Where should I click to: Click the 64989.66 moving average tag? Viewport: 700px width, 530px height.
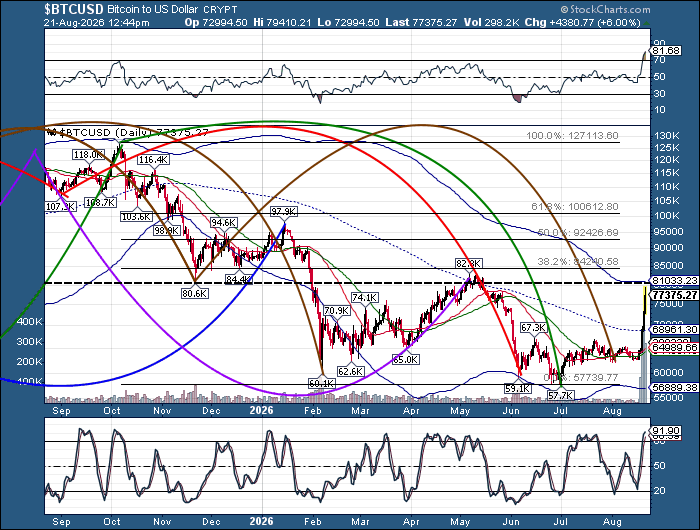click(x=675, y=347)
